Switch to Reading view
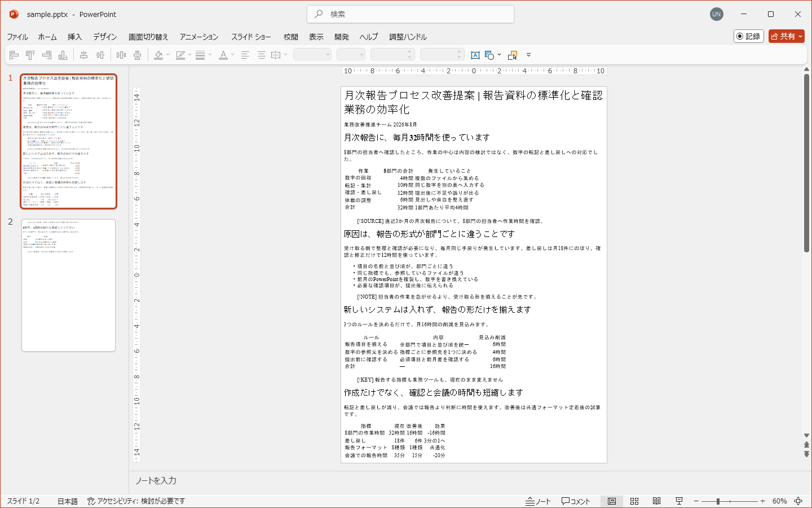 click(657, 501)
